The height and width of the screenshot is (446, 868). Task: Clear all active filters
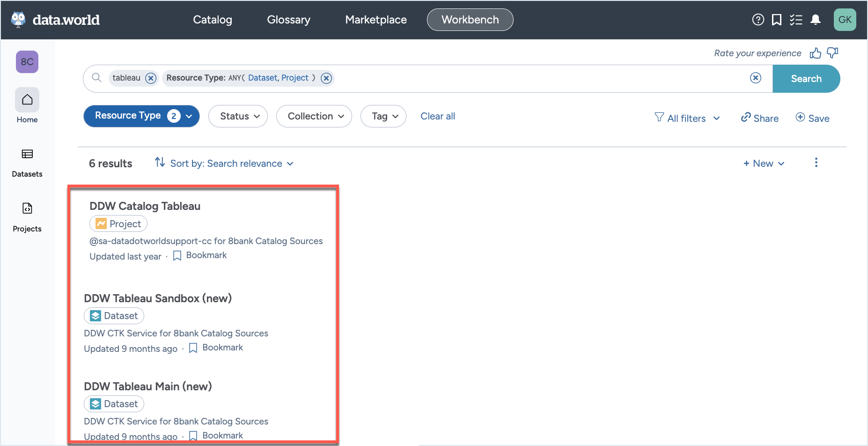click(437, 116)
